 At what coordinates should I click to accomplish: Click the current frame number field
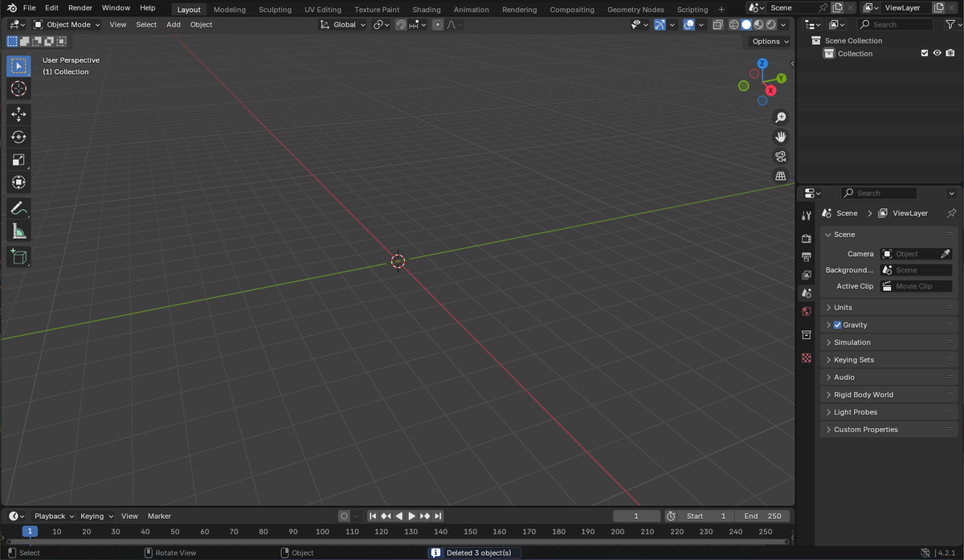pos(636,516)
